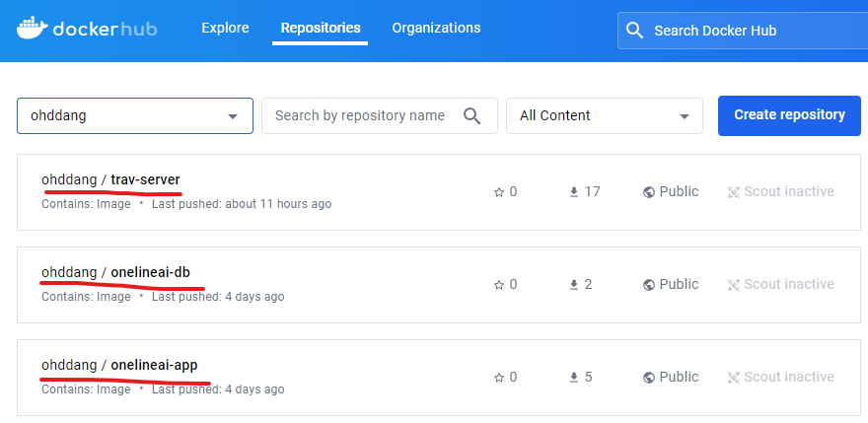Click the download icon on trav-server row

(x=573, y=192)
